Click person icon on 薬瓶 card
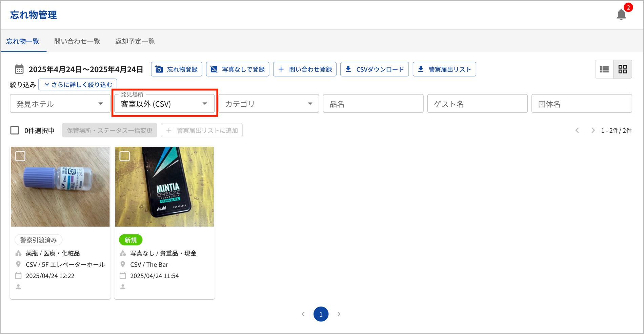Image resolution: width=644 pixels, height=334 pixels. 19,287
